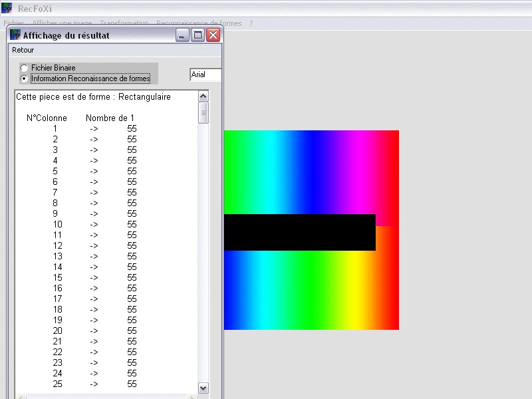Maximize the Affichage du résultat window
The width and height of the screenshot is (532, 399).
point(198,35)
